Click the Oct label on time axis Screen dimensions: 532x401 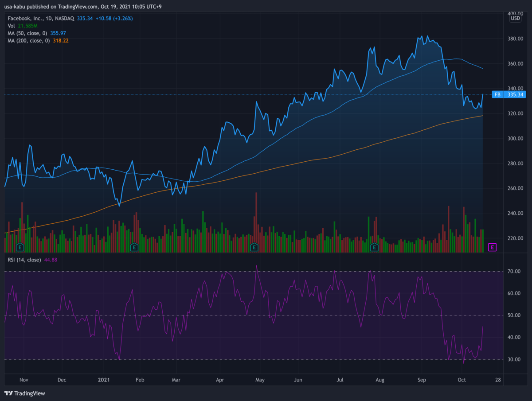click(462, 380)
